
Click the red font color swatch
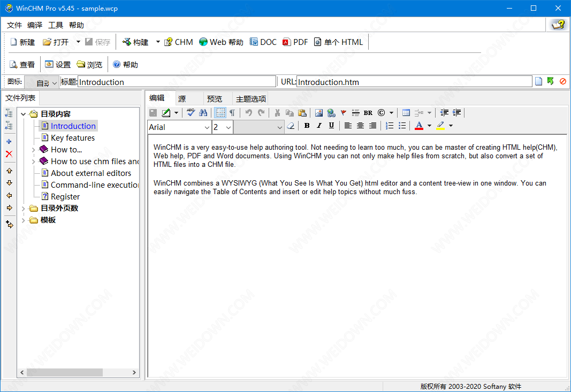pos(419,126)
